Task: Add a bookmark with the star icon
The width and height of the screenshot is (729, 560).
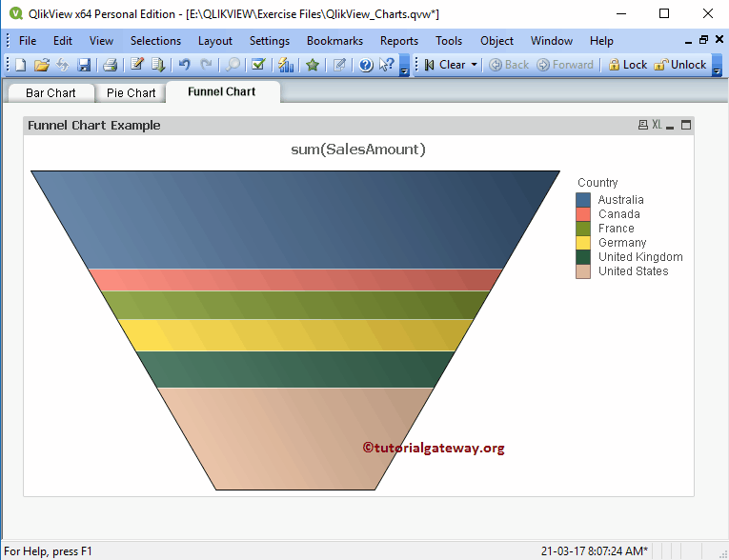Action: pos(313,65)
